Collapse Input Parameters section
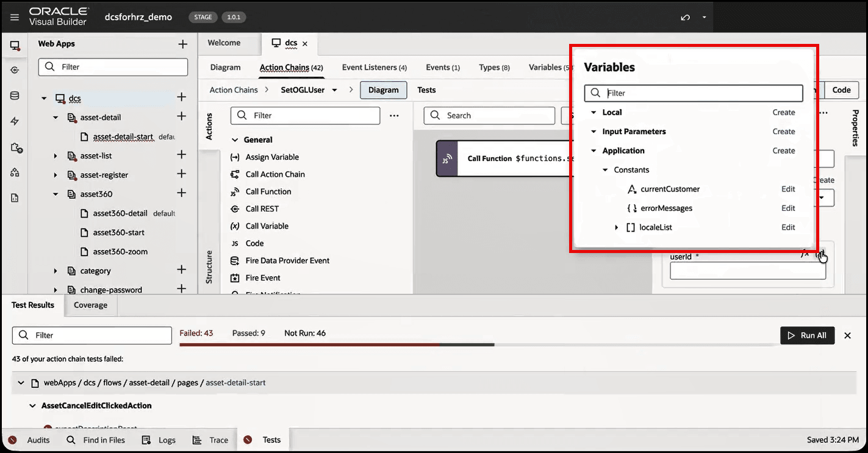 click(x=594, y=132)
